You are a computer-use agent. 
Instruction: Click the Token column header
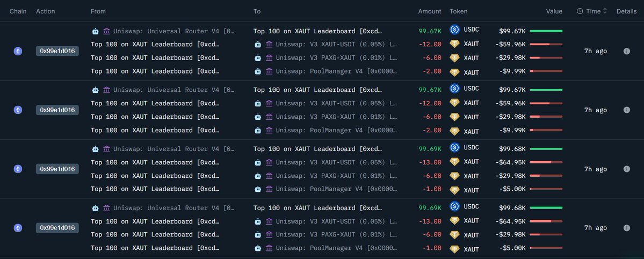pos(458,11)
